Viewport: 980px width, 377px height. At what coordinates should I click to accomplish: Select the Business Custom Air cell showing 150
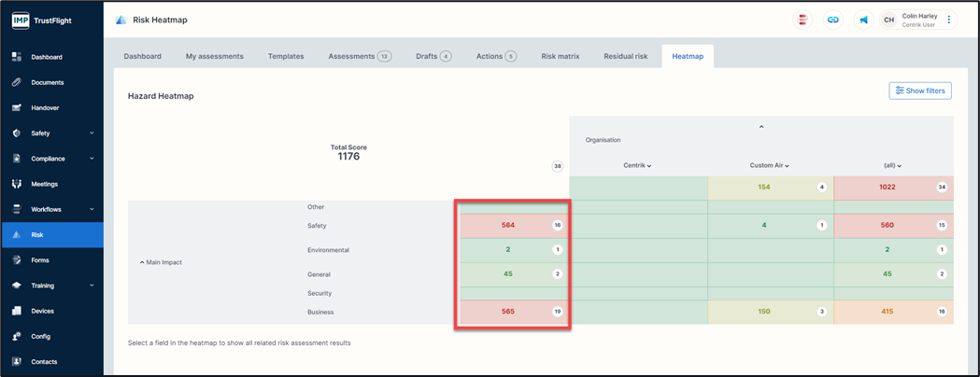[764, 312]
